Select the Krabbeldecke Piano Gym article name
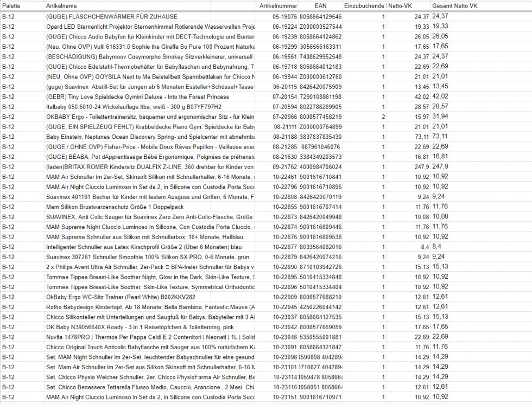532x404 pixels. tap(150, 127)
